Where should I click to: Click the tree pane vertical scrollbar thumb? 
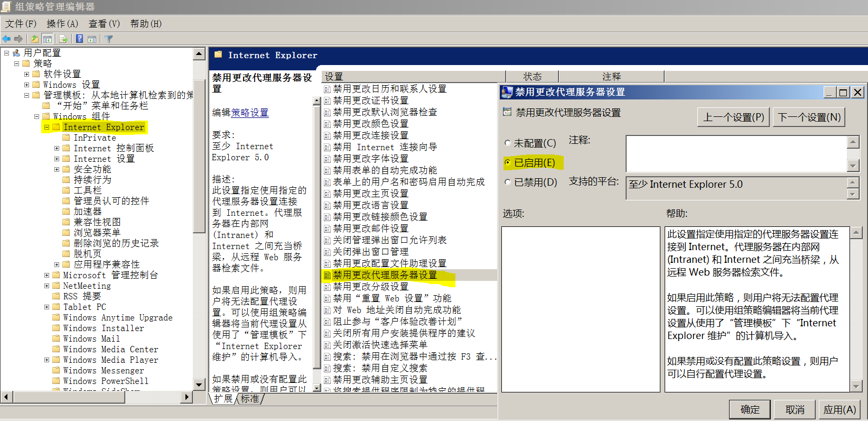[x=199, y=156]
